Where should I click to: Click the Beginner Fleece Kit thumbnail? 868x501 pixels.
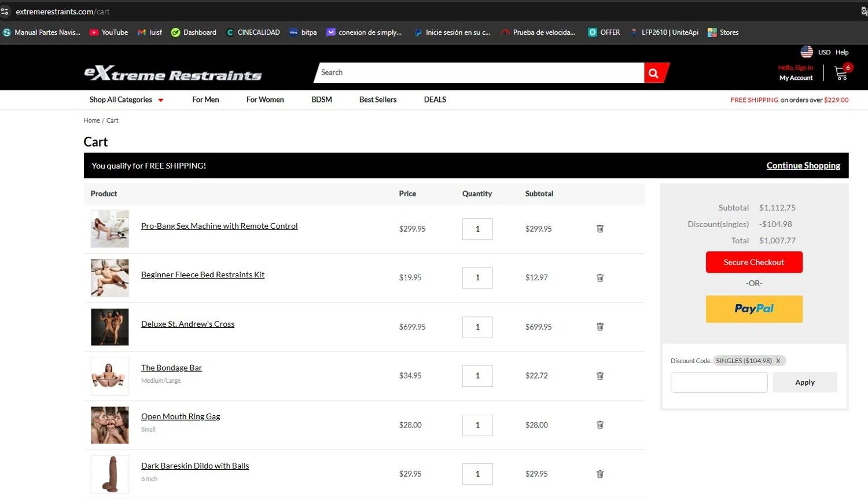[x=110, y=278]
